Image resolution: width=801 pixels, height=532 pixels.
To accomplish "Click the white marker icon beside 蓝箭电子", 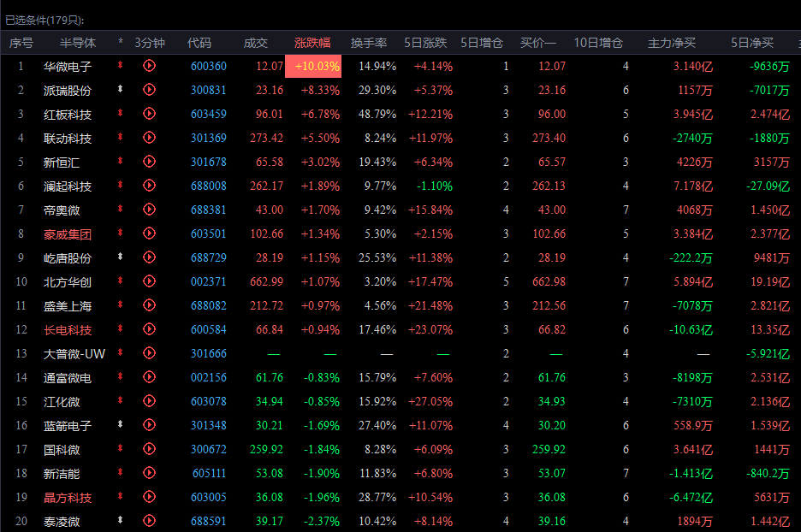I will pos(120,424).
